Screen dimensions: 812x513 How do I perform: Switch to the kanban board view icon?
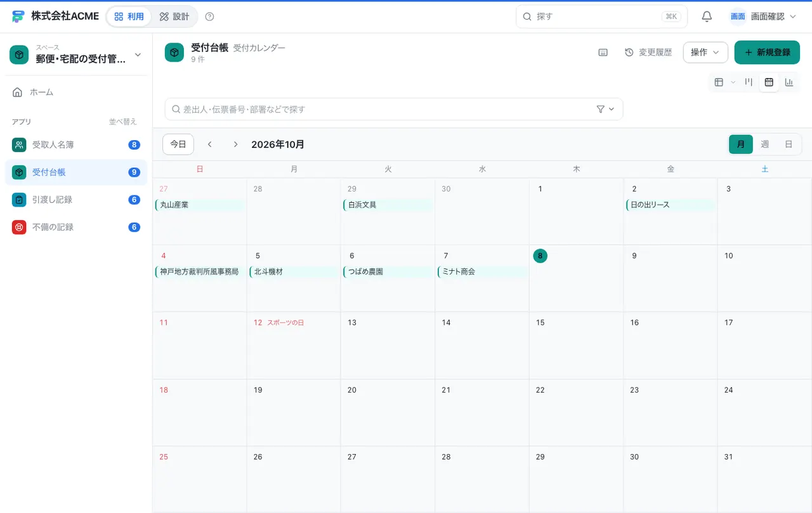tap(749, 82)
